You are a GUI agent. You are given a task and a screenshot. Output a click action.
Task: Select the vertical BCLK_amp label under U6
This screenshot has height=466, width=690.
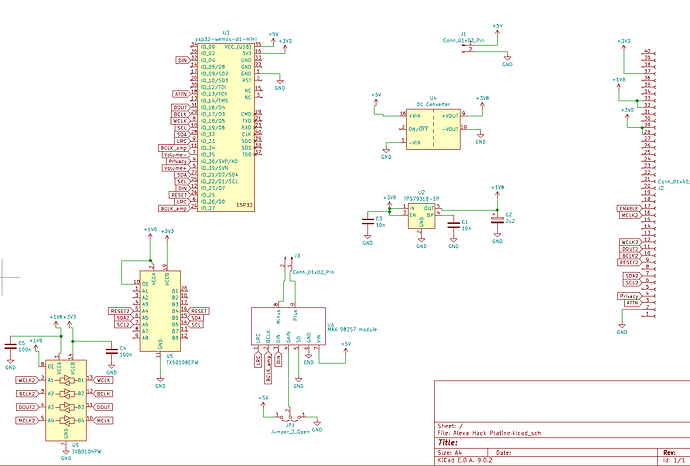[268, 369]
